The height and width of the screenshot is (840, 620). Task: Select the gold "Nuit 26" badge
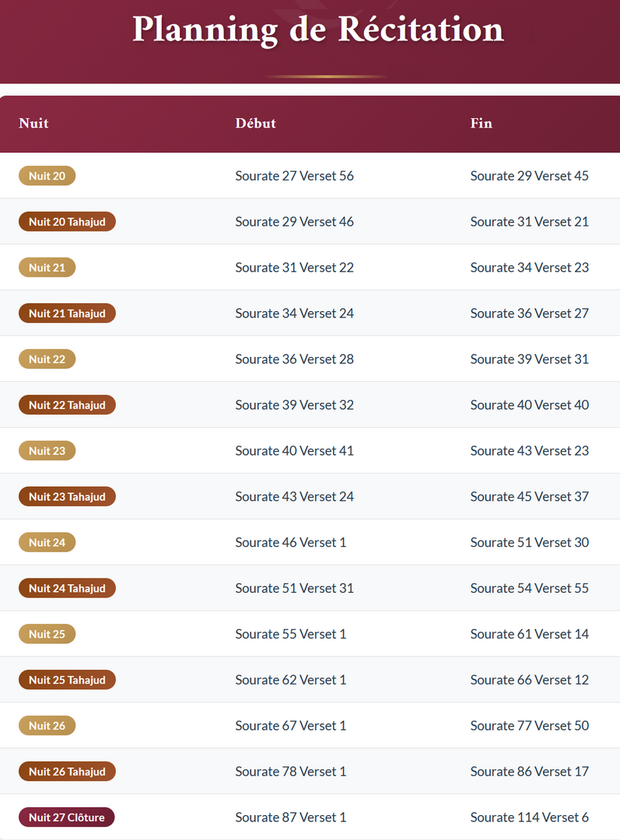(x=47, y=726)
